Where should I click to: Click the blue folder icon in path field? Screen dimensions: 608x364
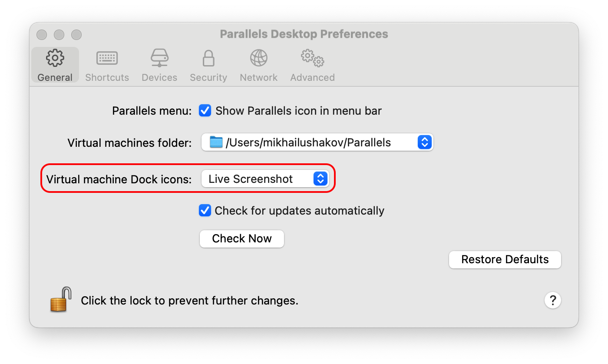tap(216, 142)
